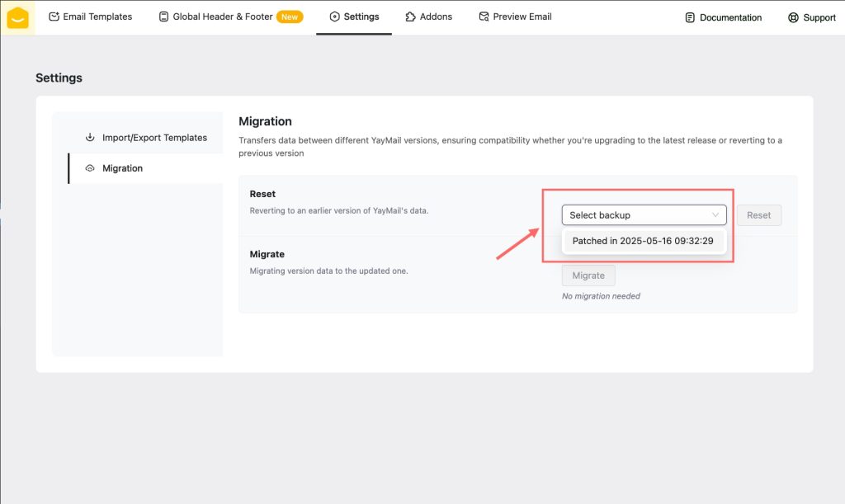The height and width of the screenshot is (504, 845).
Task: Open the Global Header & Footer tab
Action: 231,16
